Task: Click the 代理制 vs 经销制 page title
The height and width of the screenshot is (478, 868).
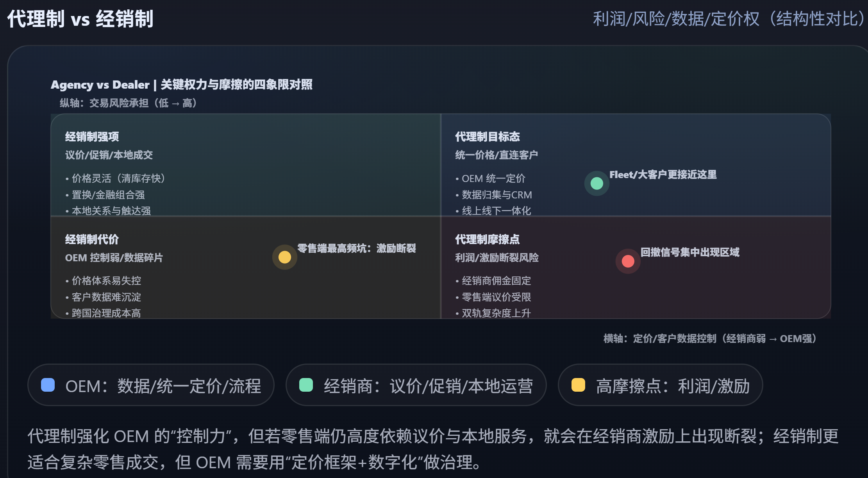Action: point(80,19)
